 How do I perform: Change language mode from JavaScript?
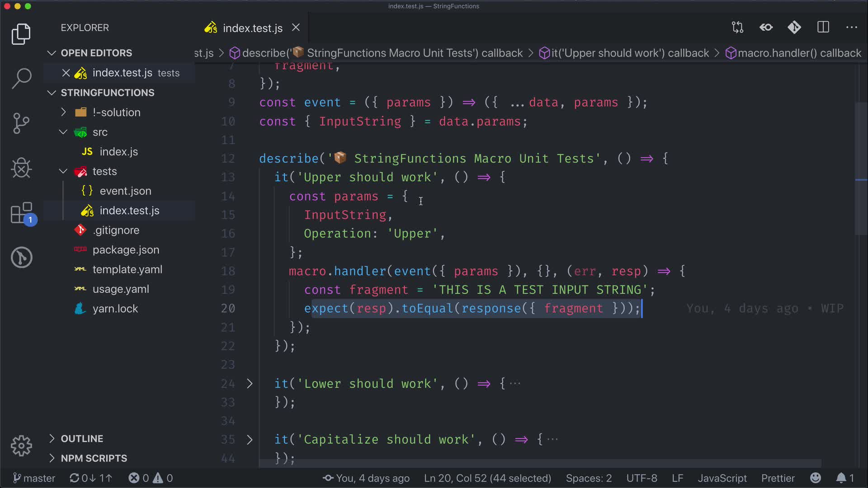tap(722, 478)
